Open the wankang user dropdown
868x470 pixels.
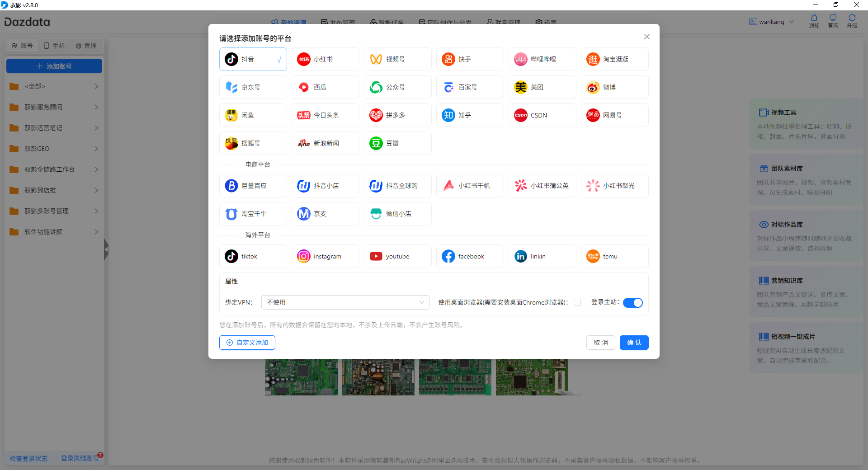(x=771, y=22)
